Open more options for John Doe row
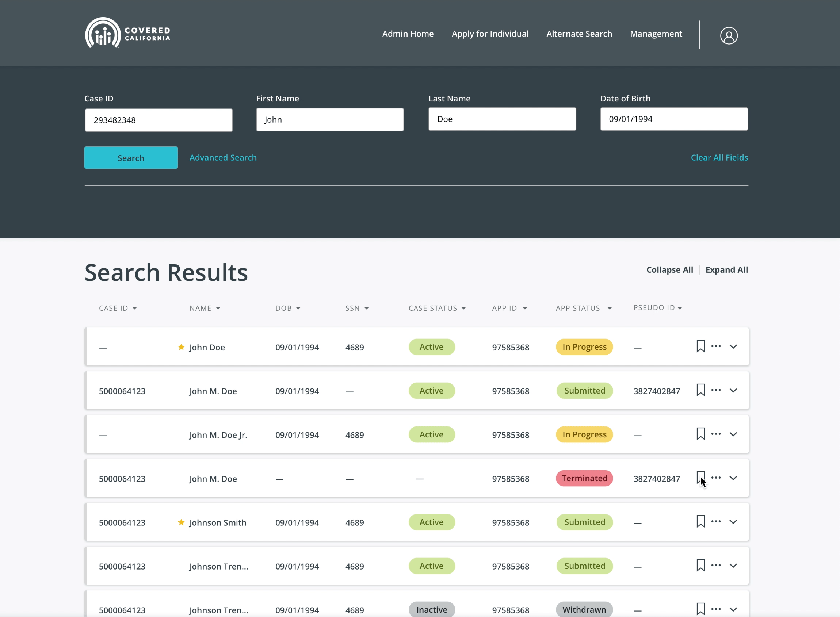 [715, 346]
